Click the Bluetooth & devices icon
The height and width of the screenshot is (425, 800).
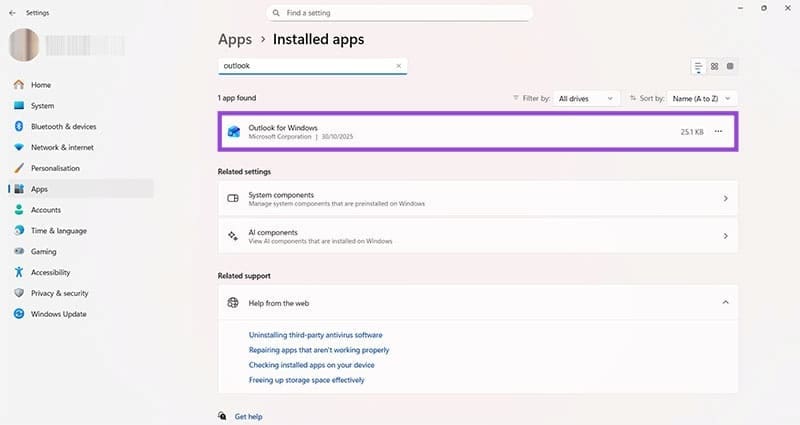[x=19, y=127]
